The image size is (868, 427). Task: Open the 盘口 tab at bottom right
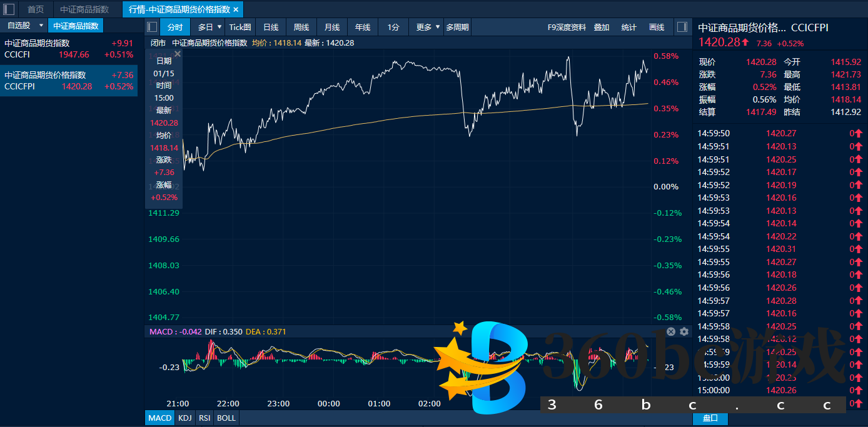point(710,418)
